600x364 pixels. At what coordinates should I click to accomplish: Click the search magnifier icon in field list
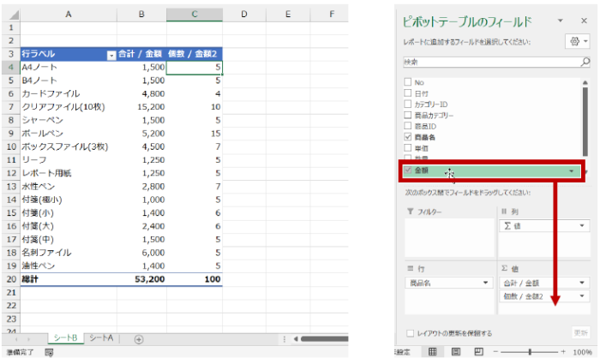click(585, 62)
